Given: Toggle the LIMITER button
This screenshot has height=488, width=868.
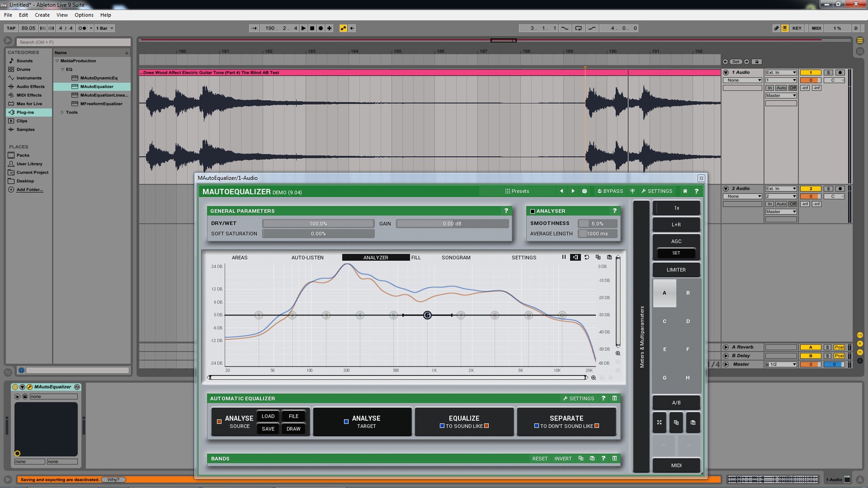Looking at the screenshot, I should coord(676,269).
